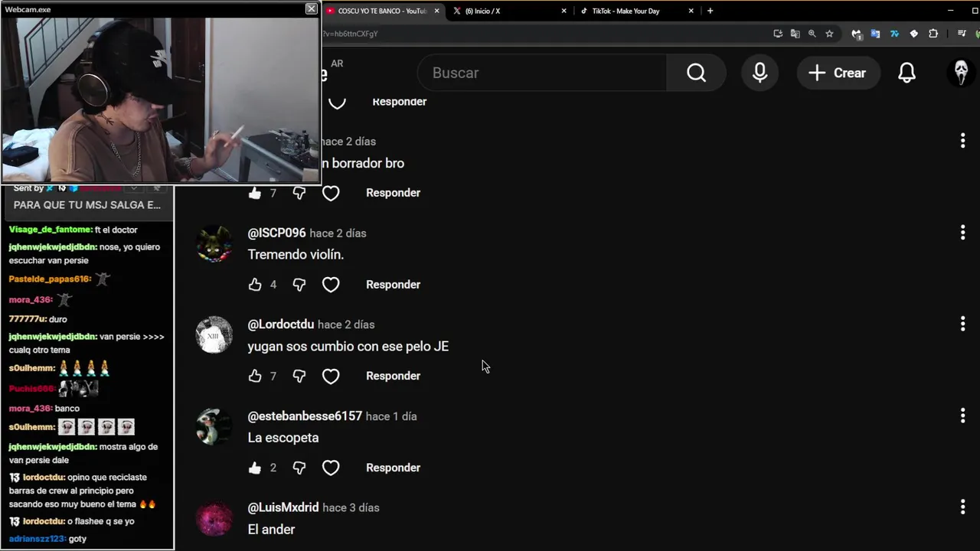Expand options for @LuisMxdrid comment
This screenshot has width=980, height=551.
[962, 507]
